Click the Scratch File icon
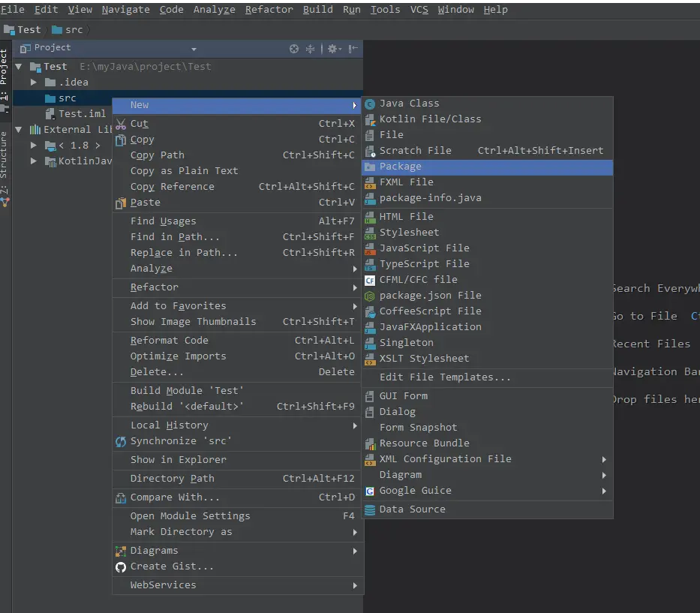The width and height of the screenshot is (700, 613). tap(370, 152)
